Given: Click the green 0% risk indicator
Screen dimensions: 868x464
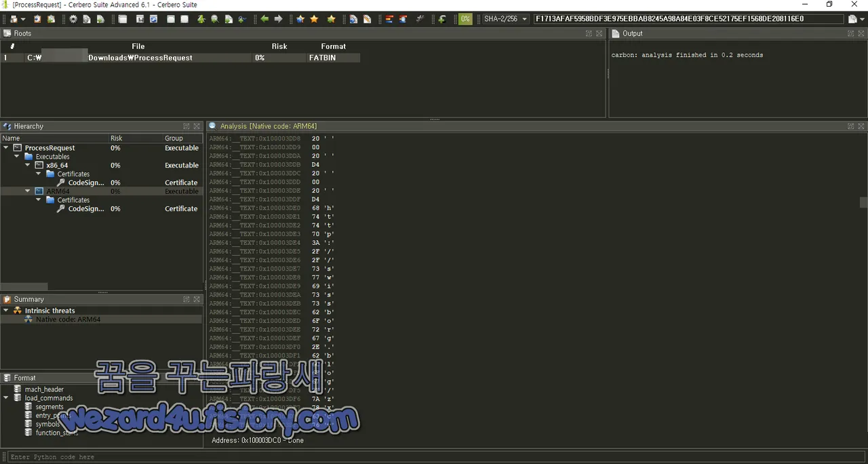Looking at the screenshot, I should point(465,19).
